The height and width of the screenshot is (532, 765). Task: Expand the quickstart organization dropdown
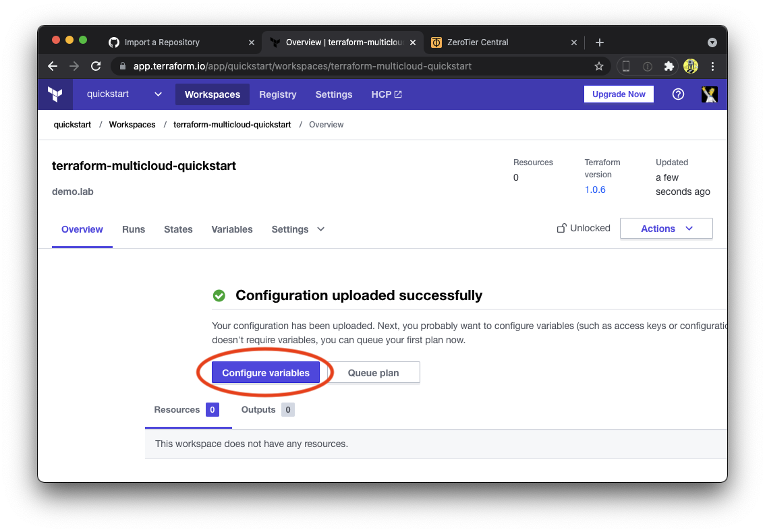coord(124,94)
